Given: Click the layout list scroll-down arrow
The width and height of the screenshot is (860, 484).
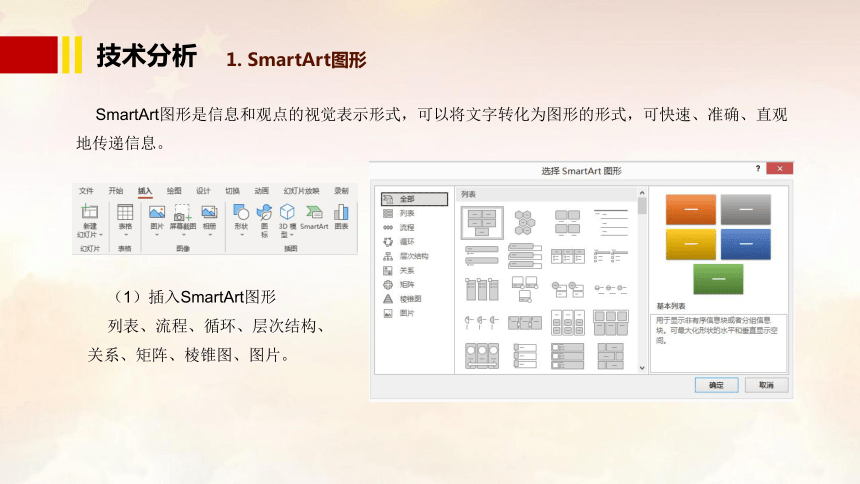Looking at the screenshot, I should point(642,368).
